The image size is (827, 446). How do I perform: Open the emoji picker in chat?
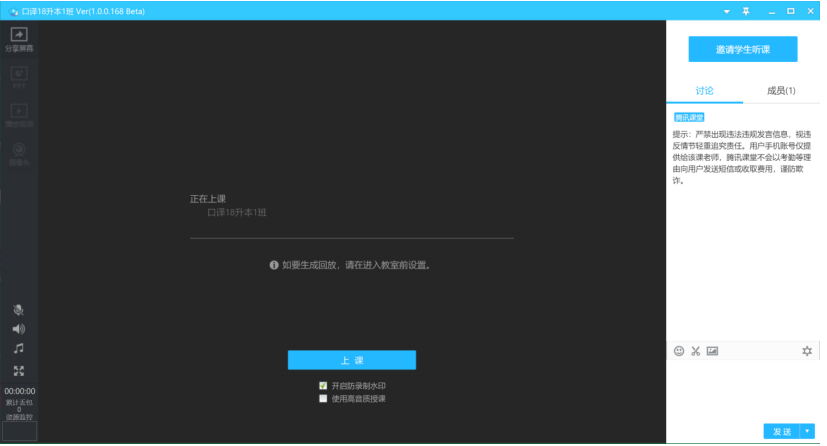coord(679,351)
